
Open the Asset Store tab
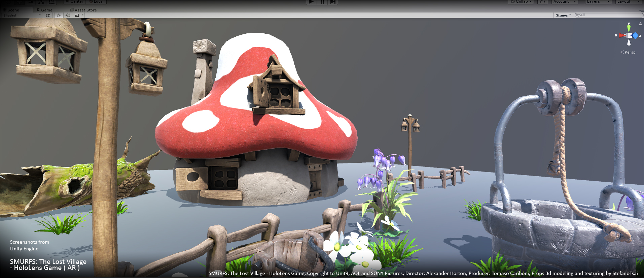pos(83,10)
